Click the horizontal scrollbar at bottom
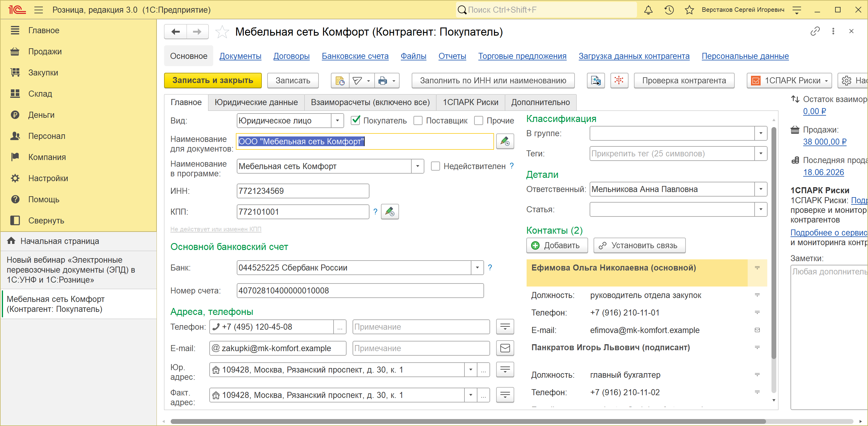Viewport: 868px width, 426px height. 468,421
